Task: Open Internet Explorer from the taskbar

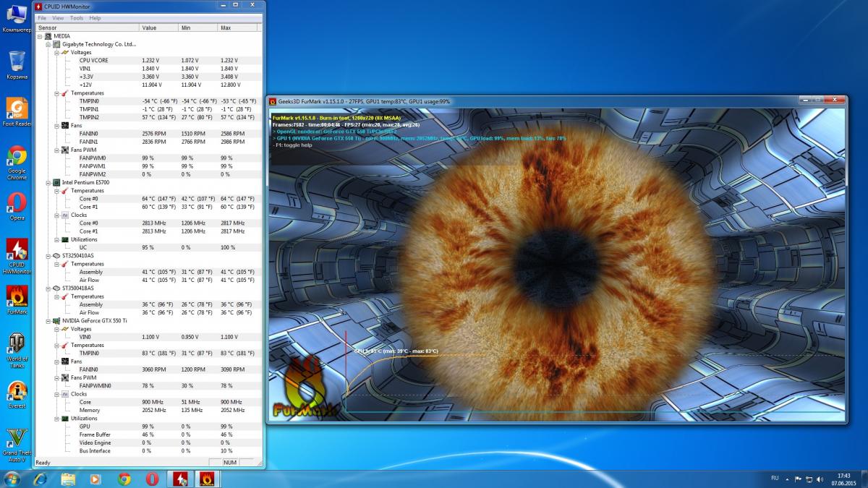Action: (41, 479)
